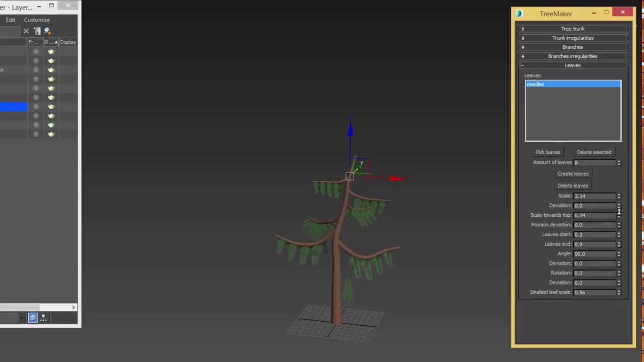Image resolution: width=644 pixels, height=362 pixels.
Task: Minimize the TreeMaker window
Action: pyautogui.click(x=594, y=13)
